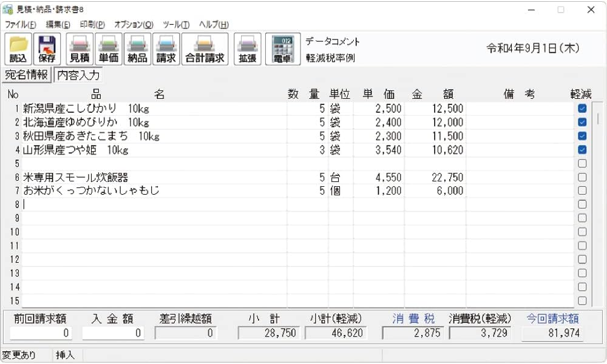Click the 請求 (invoice) icon
607x364 pixels.
164,48
